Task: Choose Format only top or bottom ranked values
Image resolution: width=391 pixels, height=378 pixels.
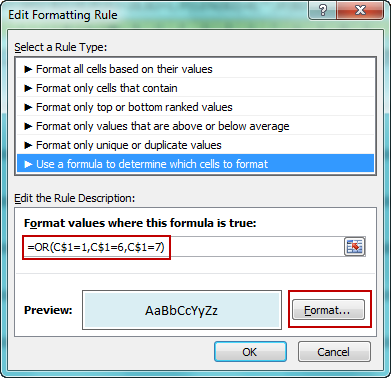Action: coord(195,107)
